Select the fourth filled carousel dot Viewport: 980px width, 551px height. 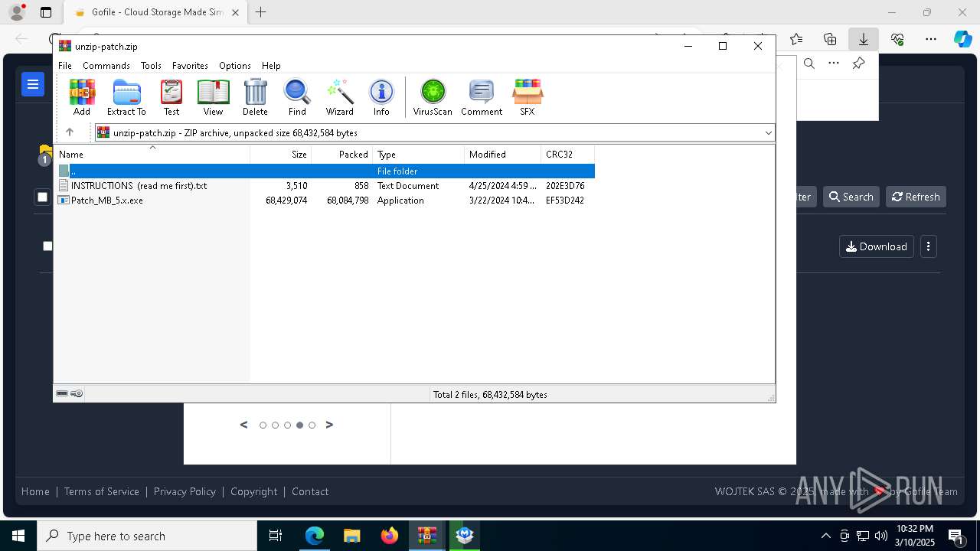pos(299,425)
